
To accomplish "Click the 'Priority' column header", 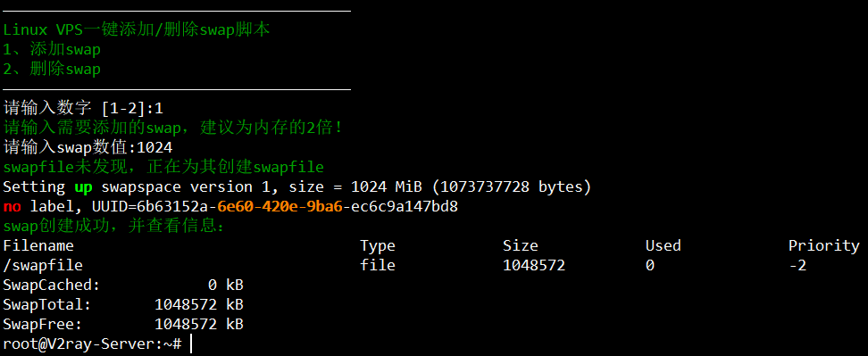I will (823, 246).
